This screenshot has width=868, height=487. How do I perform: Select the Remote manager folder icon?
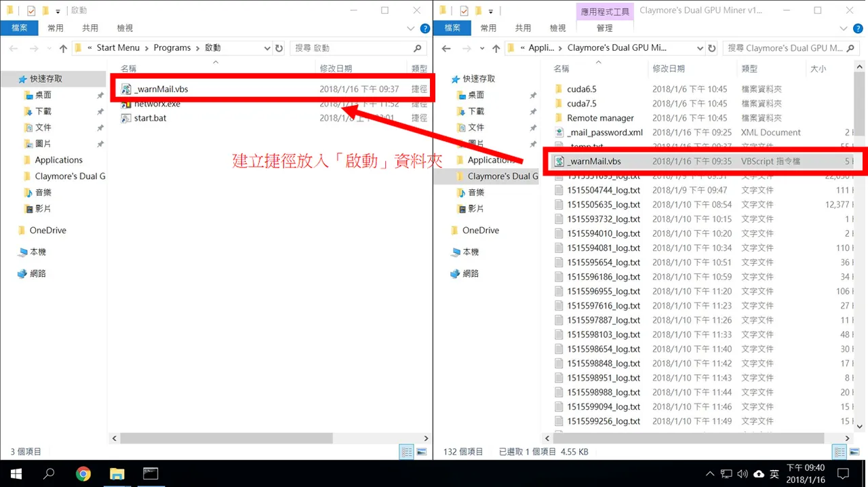559,118
